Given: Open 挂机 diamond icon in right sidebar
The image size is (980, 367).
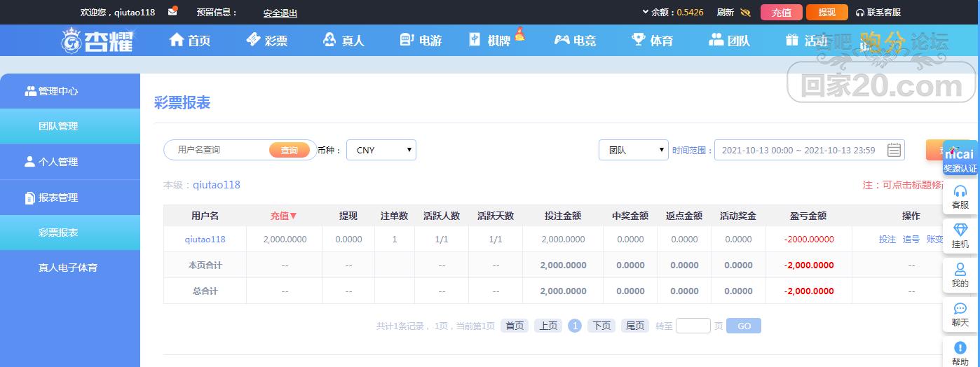Looking at the screenshot, I should pyautogui.click(x=960, y=236).
